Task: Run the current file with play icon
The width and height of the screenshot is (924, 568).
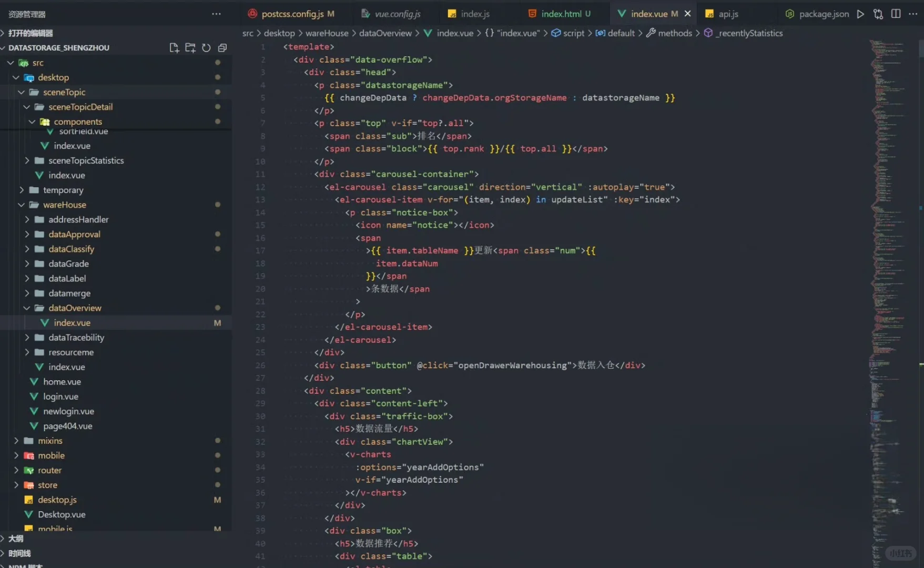Action: coord(860,14)
